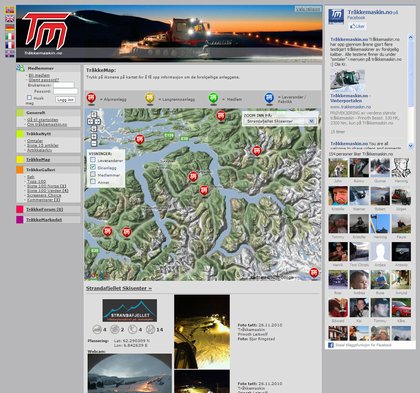Open the northernmost red ski resort marker
420x393 pixels.
pos(221,116)
